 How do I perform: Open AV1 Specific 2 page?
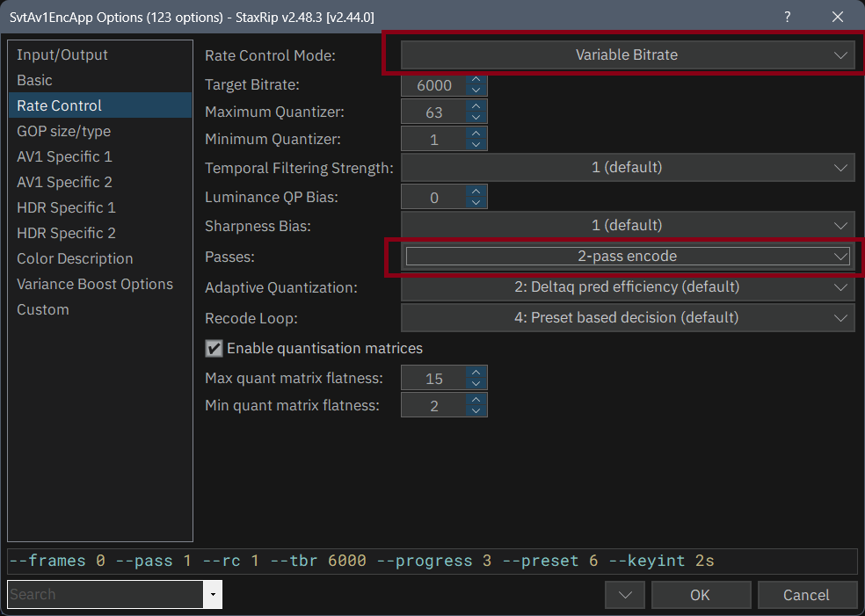pos(100,181)
